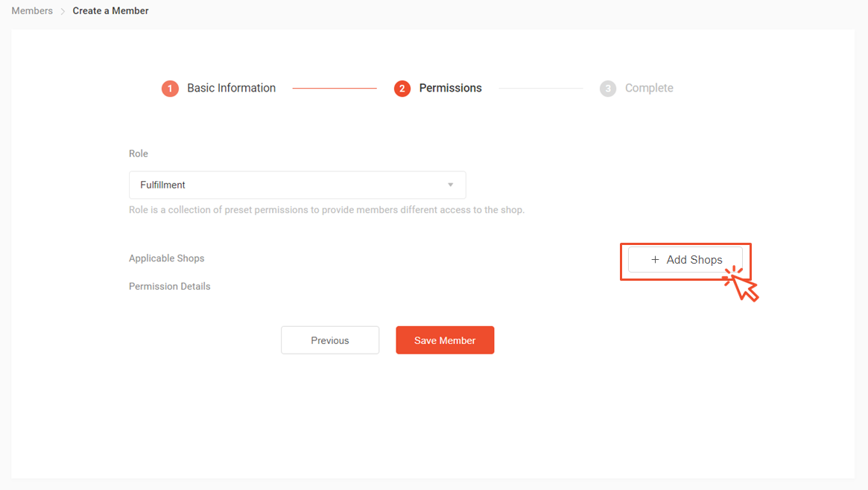868x490 pixels.
Task: Click the Add Shops button
Action: click(685, 259)
